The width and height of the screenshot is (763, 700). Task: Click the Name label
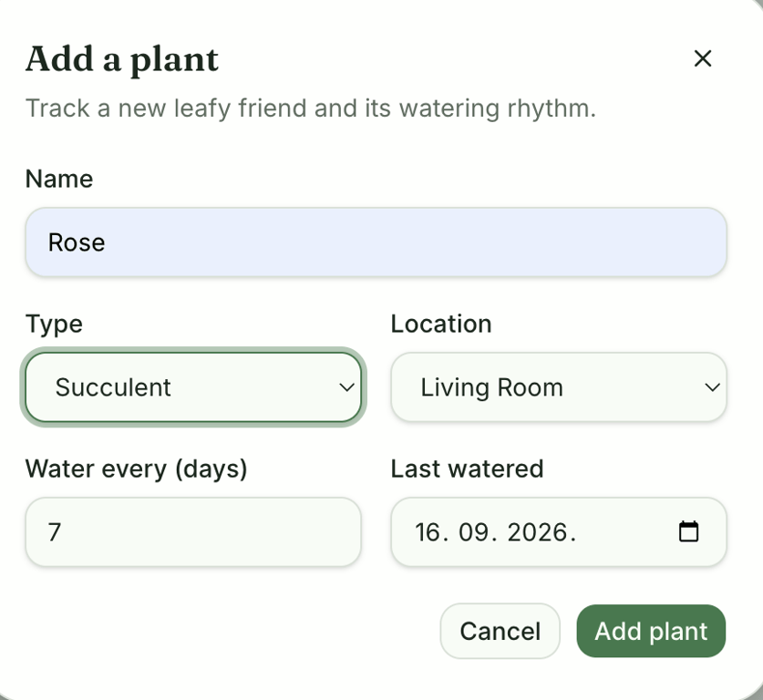tap(59, 179)
